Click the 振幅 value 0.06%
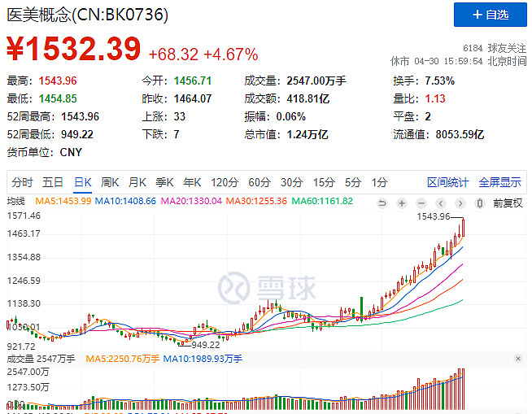Screen dimensions: 532x414 [290, 117]
